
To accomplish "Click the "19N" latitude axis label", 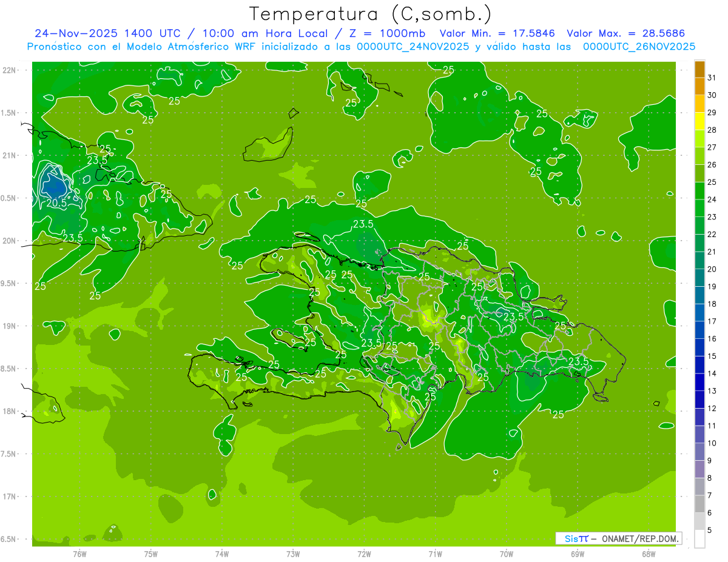I will click(9, 326).
